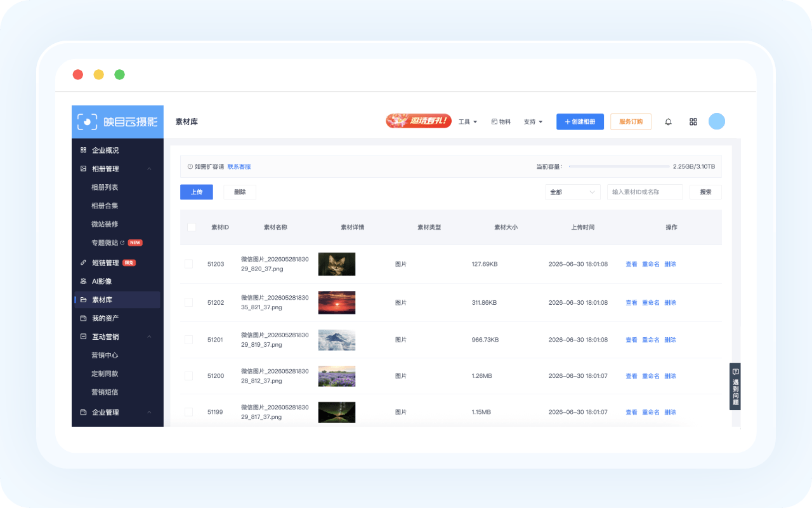Click the 素材库 folder icon

pyautogui.click(x=83, y=300)
